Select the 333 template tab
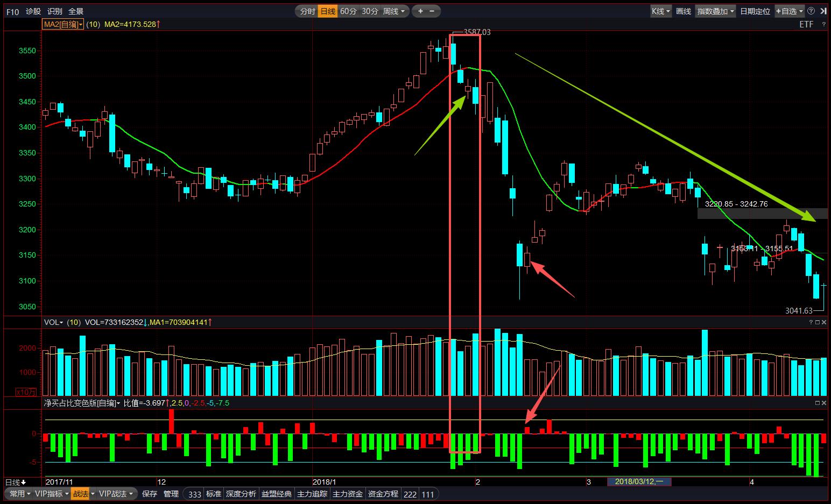Screen dimensions: 831x504 coord(195,494)
